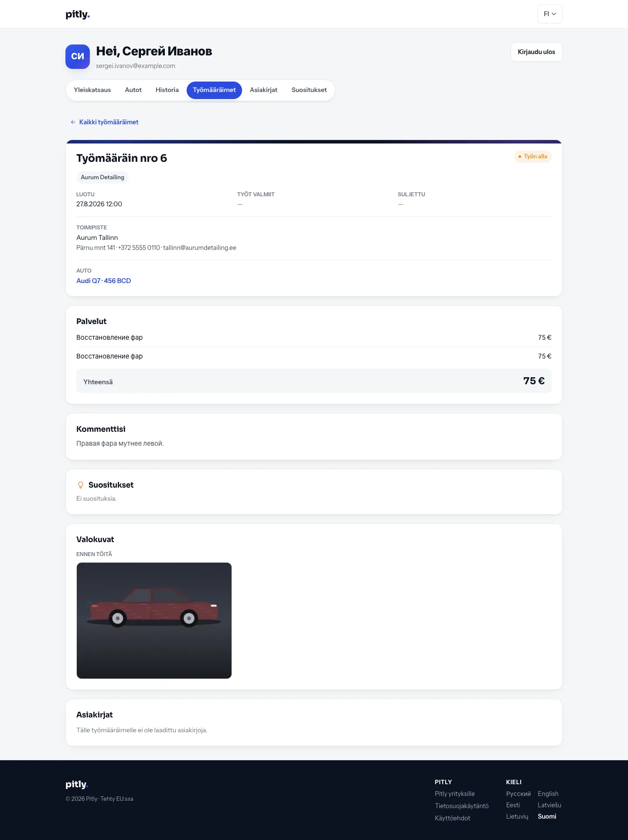
Task: Open Pitly yrityksille footer link
Action: pos(454,794)
